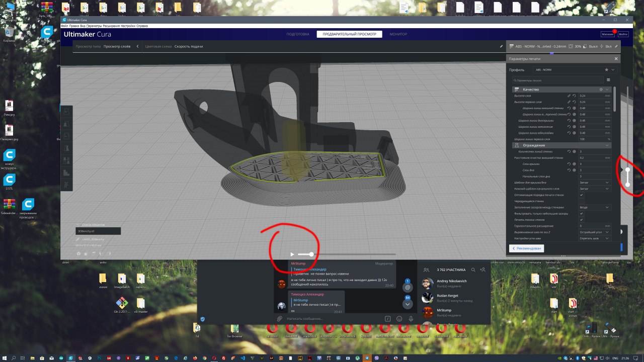Open the emoji picker in Telegram
644x362 pixels.
[x=399, y=319]
